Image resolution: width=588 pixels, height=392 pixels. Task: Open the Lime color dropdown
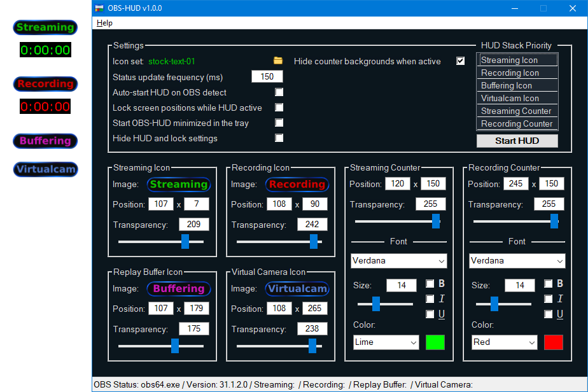click(386, 342)
